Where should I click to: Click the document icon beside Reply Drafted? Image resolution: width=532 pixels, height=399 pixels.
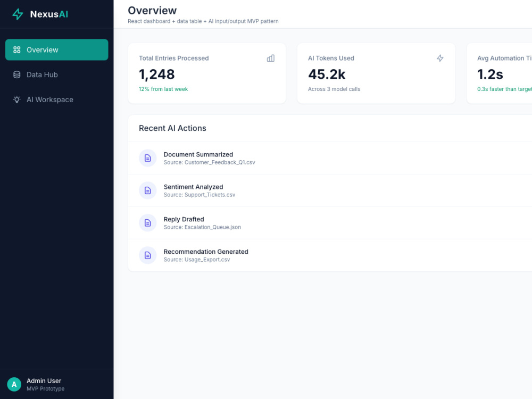[x=147, y=223]
